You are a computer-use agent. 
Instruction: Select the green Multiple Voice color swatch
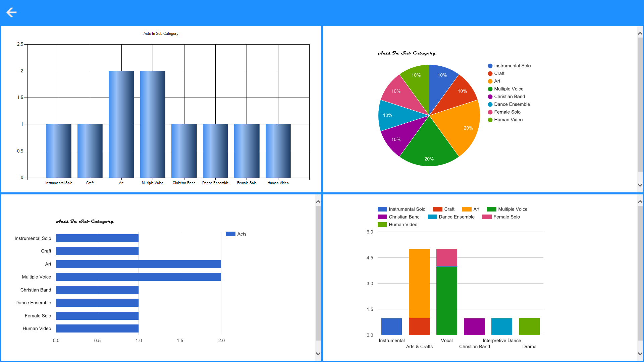coord(490,88)
